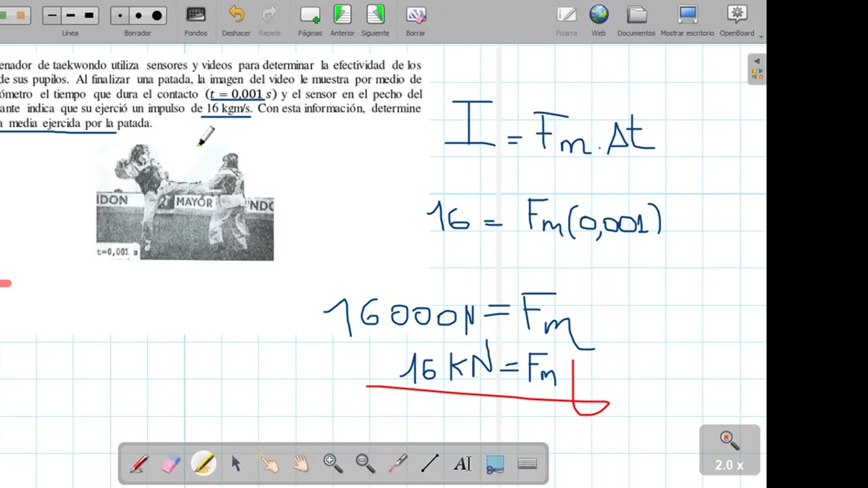Open the Documentos manager
Screen dimensions: 868x488
tap(636, 21)
